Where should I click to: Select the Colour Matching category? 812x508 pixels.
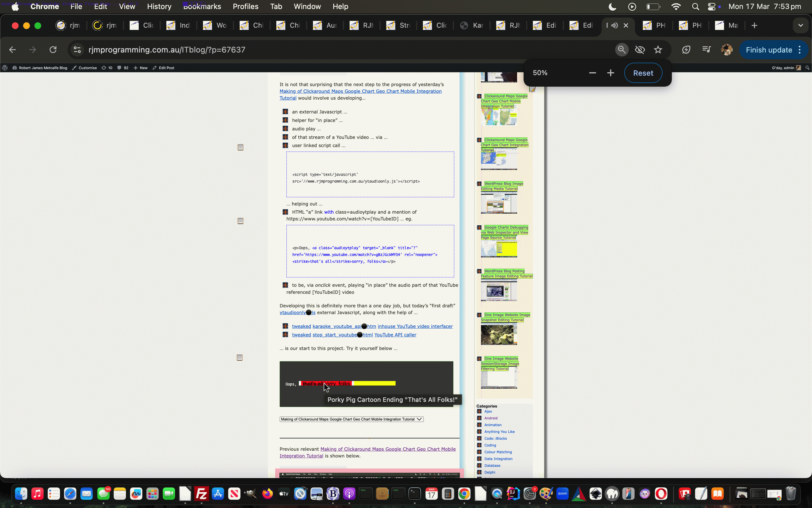498,452
